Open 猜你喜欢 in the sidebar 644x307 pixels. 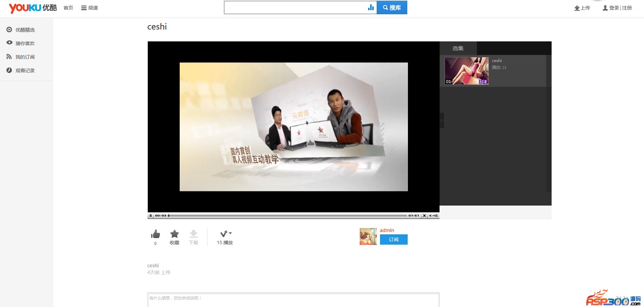point(25,43)
